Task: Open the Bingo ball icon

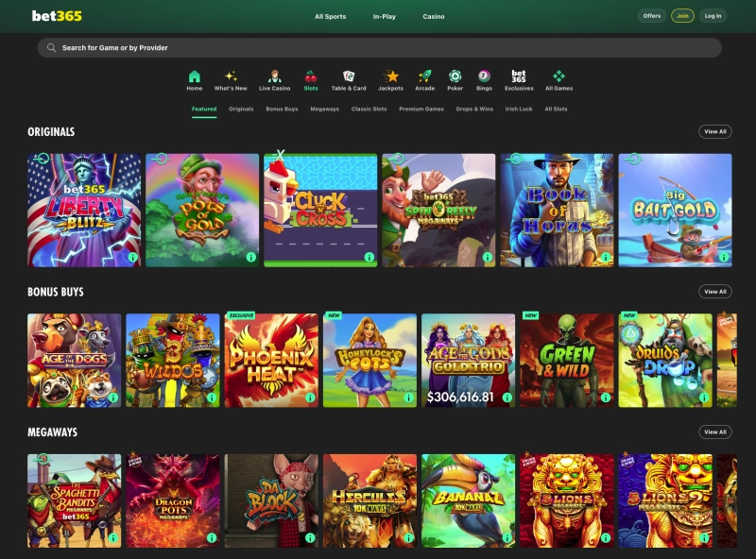Action: click(x=484, y=76)
